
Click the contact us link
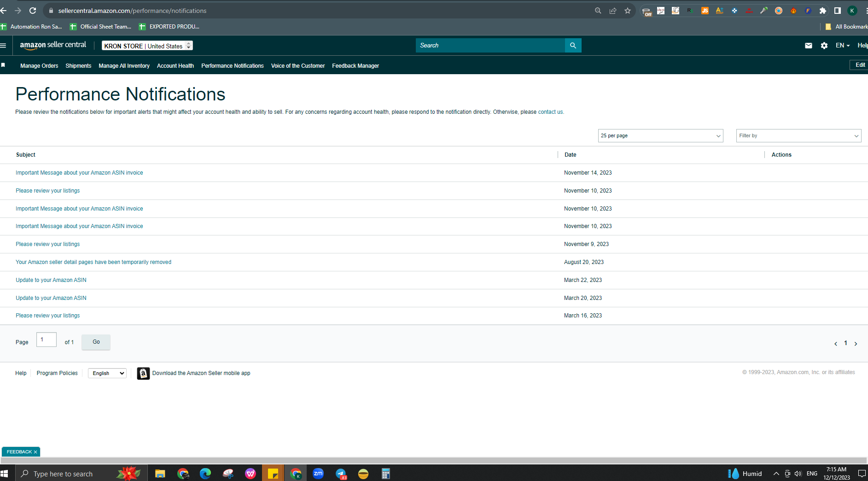[550, 112]
